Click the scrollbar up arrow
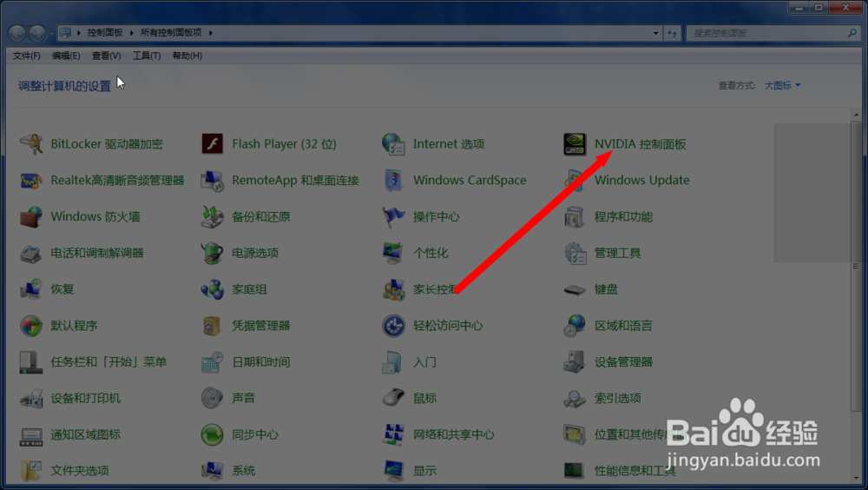The width and height of the screenshot is (868, 490). pyautogui.click(x=857, y=115)
